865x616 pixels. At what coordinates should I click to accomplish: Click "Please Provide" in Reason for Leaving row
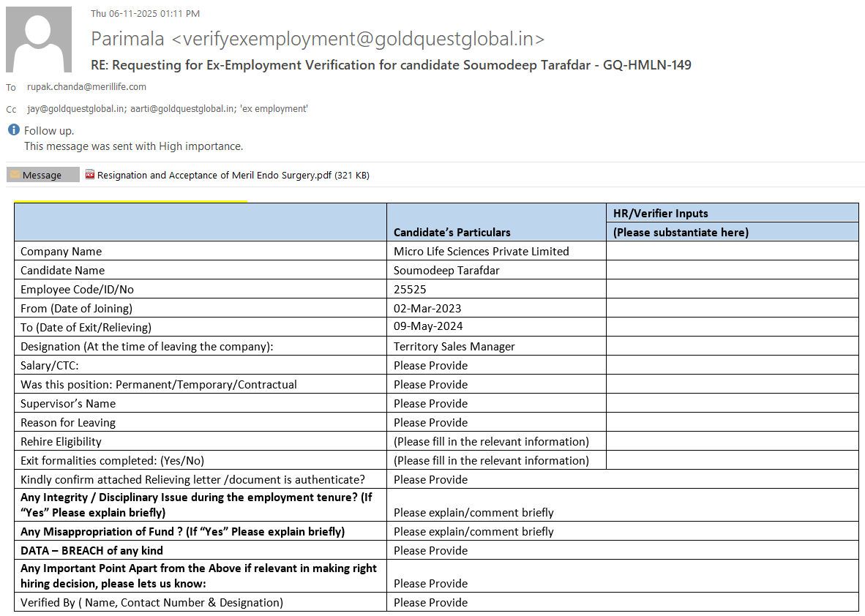point(430,422)
